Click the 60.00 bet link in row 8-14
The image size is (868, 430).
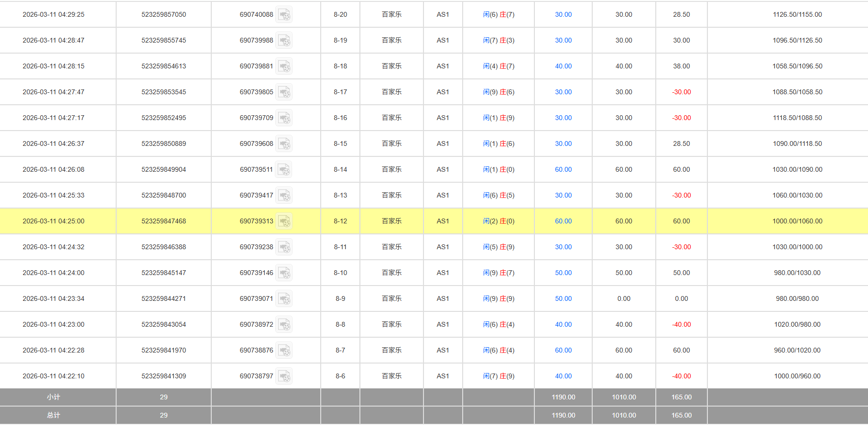coord(563,169)
